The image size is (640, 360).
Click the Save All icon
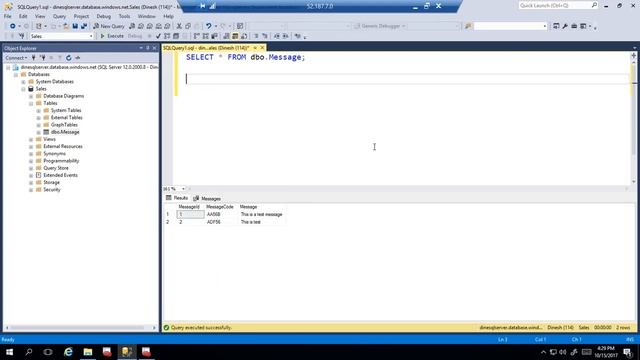pyautogui.click(x=84, y=26)
